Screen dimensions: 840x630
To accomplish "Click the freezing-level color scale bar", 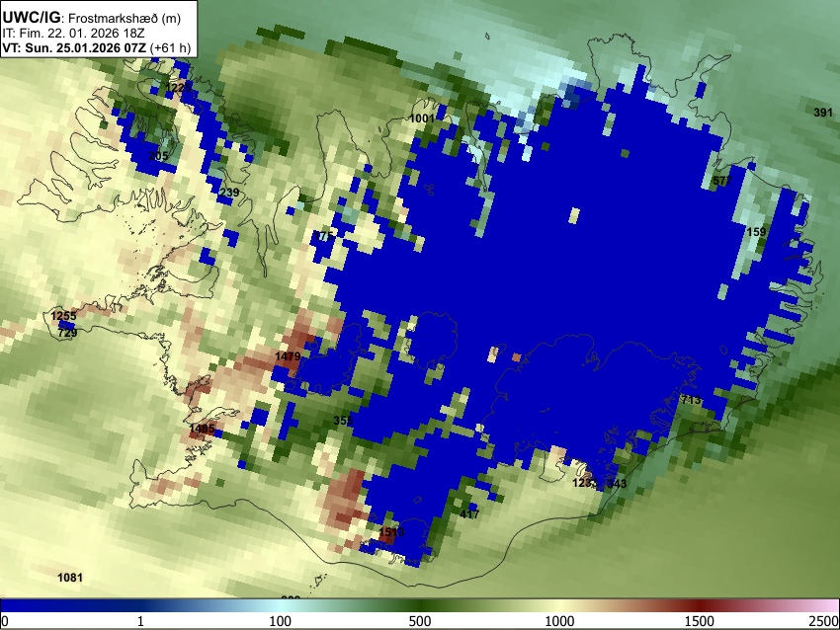I will (x=420, y=605).
